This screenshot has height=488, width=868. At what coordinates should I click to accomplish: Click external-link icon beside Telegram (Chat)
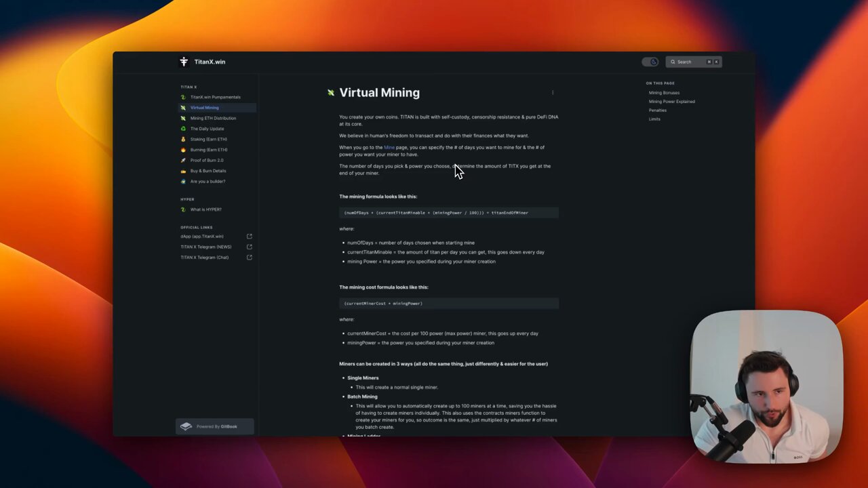pos(250,258)
